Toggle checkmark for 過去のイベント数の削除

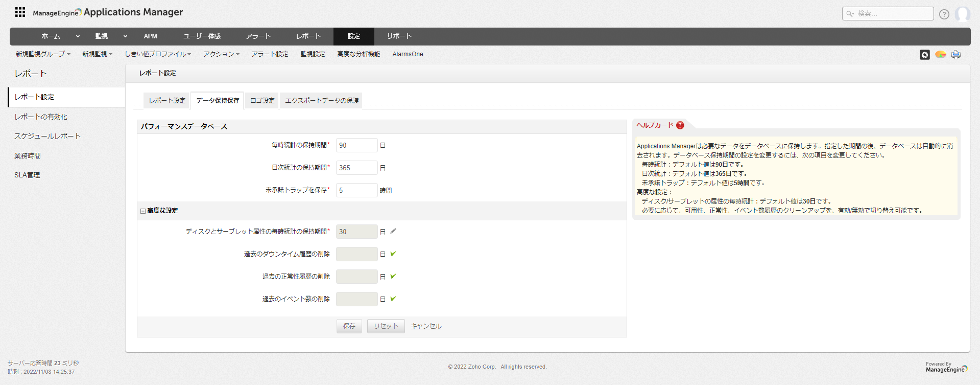point(393,299)
